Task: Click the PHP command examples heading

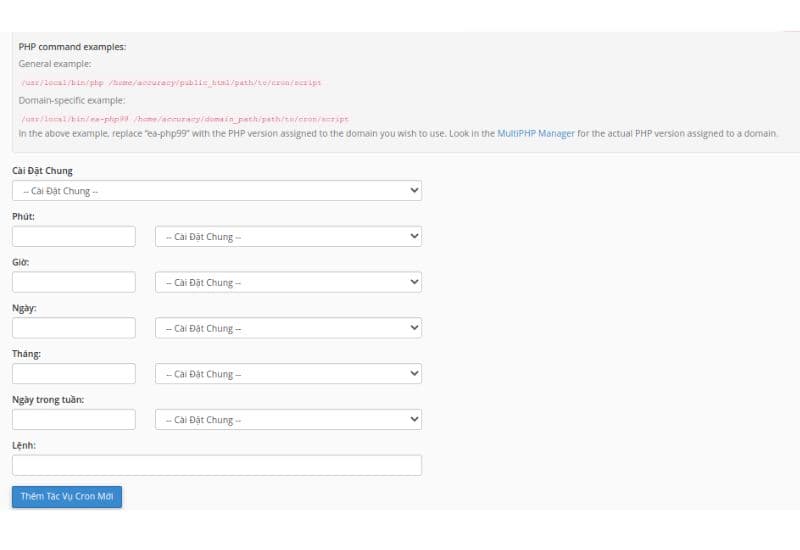Action: point(72,46)
